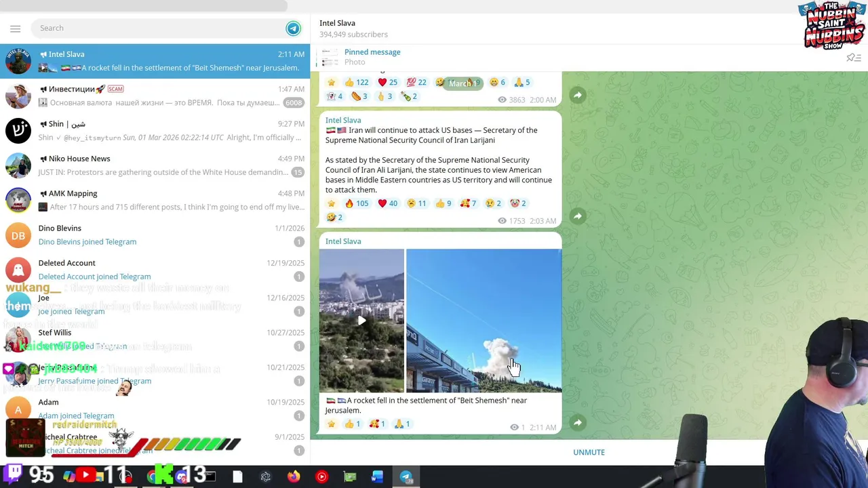Add heart 40 reaction on Larijani post

[x=387, y=203]
